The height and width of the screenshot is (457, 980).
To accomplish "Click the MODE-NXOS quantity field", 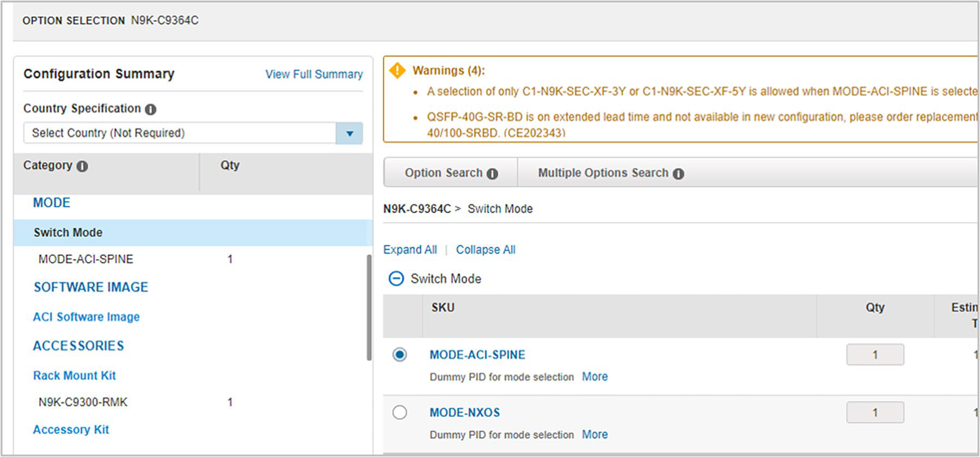I will click(x=875, y=412).
